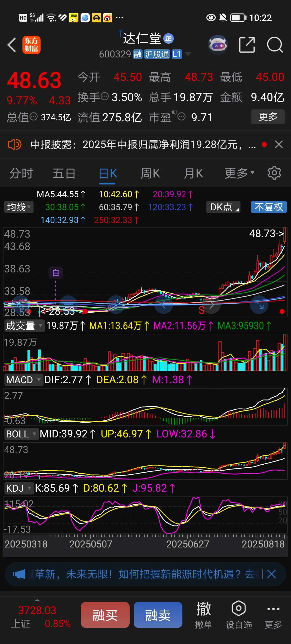291x644 pixels.
Task: Open the 中报披露 news headline
Action: [143, 145]
